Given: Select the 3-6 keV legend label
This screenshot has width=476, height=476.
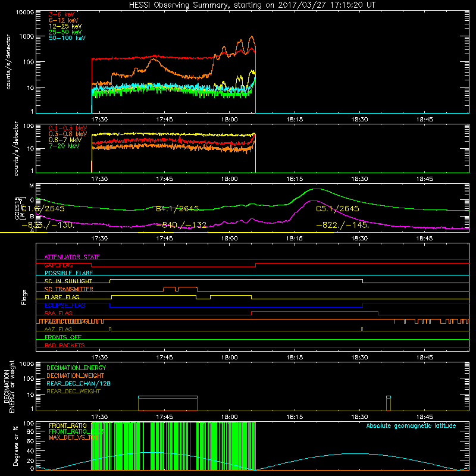Looking at the screenshot, I should pyautogui.click(x=62, y=14).
